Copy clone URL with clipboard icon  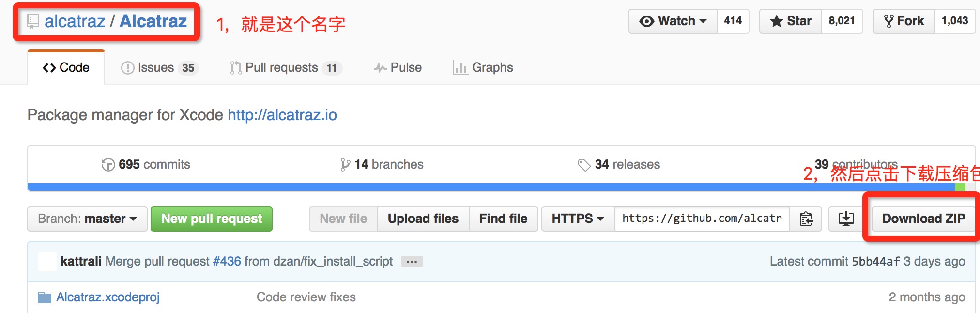click(x=806, y=219)
